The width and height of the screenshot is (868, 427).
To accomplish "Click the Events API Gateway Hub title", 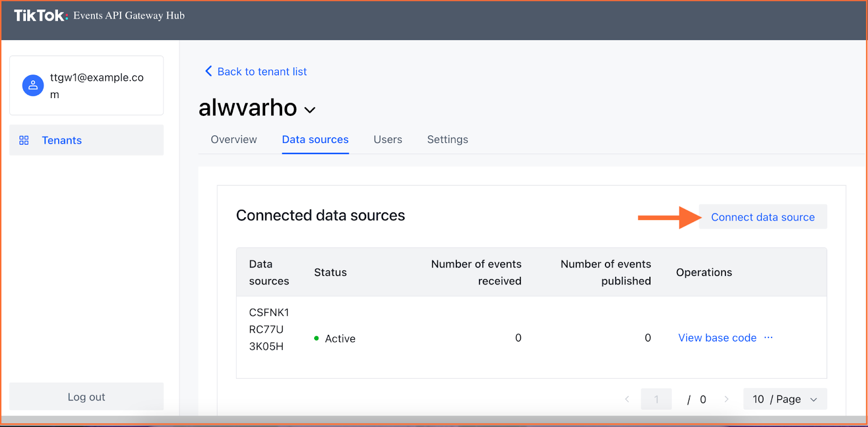I will [129, 16].
